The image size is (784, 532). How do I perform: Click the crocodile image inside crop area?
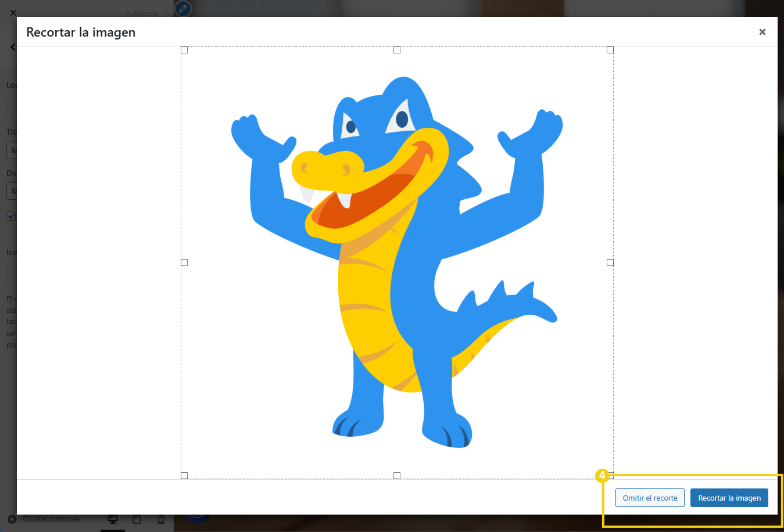[397, 263]
